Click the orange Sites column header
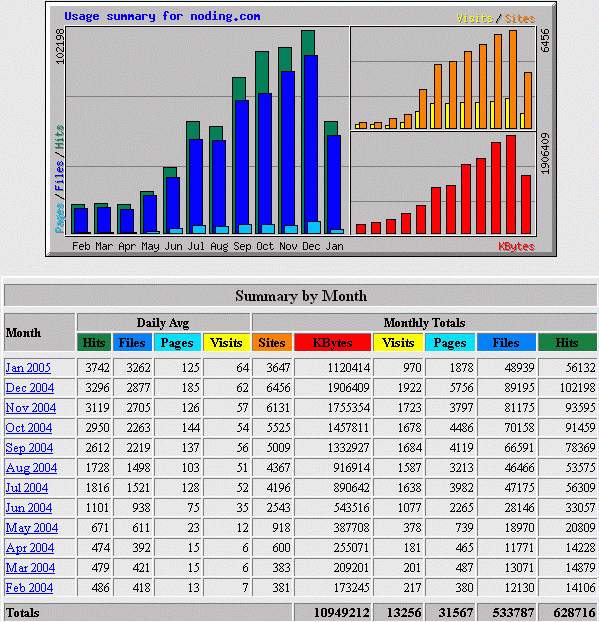This screenshot has height=622, width=599. 272,343
